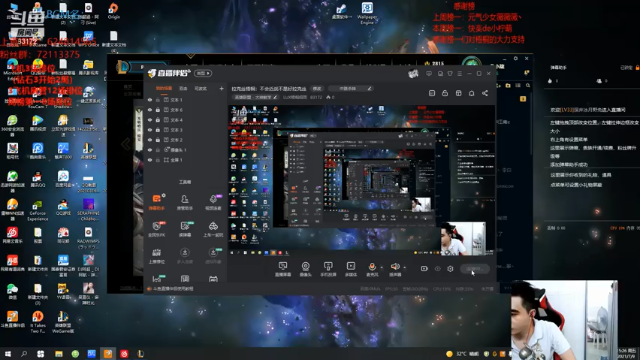Expand the microphone options arrow
Viewport: 640px width, 360px height.
click(x=382, y=267)
